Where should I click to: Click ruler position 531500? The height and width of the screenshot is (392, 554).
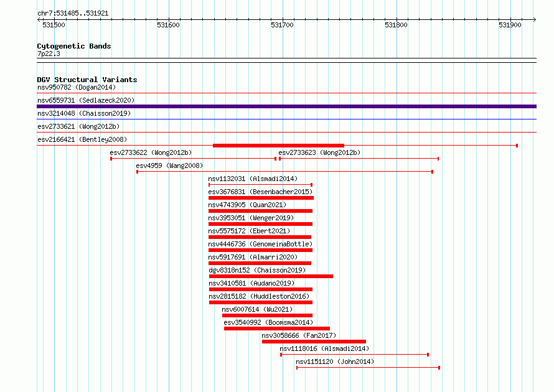(54, 25)
